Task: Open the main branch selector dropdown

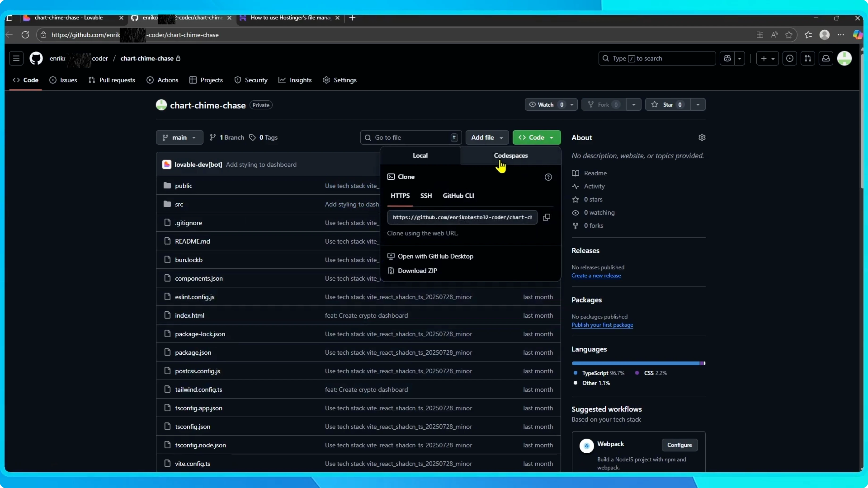Action: click(179, 137)
